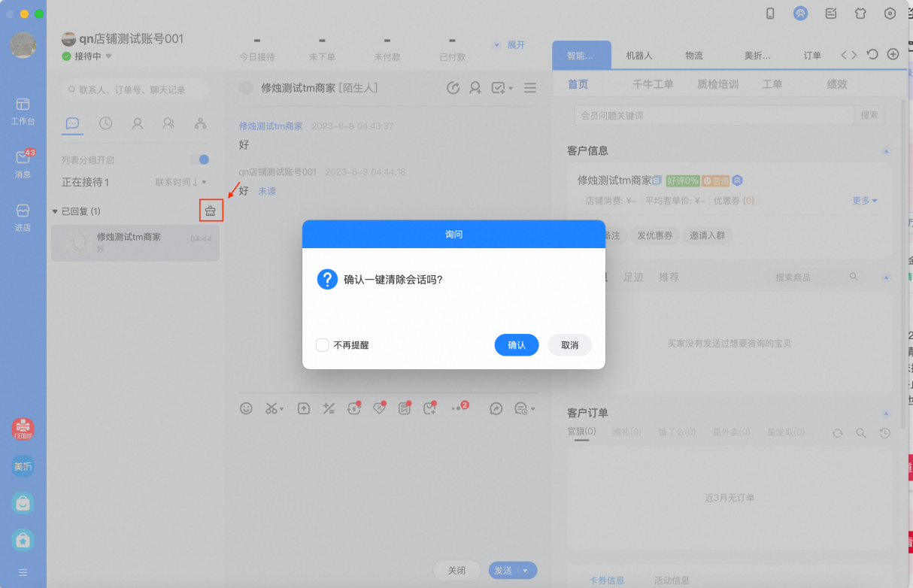
Task: Open the 联系时间 sort dropdown
Action: coord(180,182)
